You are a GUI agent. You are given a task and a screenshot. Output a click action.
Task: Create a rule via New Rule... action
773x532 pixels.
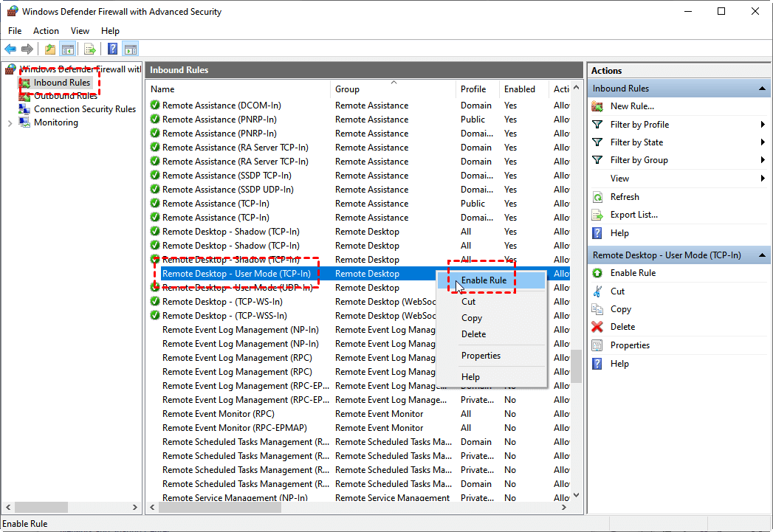click(632, 106)
